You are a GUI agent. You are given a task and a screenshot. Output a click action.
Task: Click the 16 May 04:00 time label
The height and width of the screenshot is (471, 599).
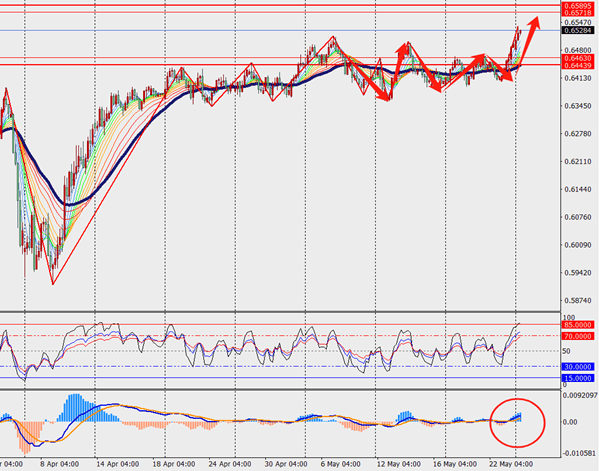click(x=455, y=464)
